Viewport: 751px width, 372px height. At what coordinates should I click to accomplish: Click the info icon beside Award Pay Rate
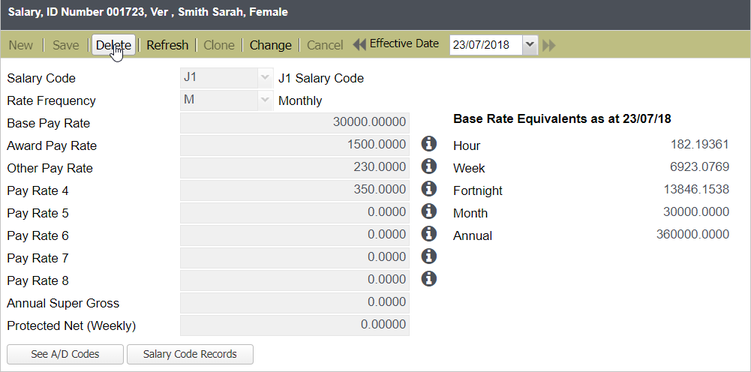429,143
